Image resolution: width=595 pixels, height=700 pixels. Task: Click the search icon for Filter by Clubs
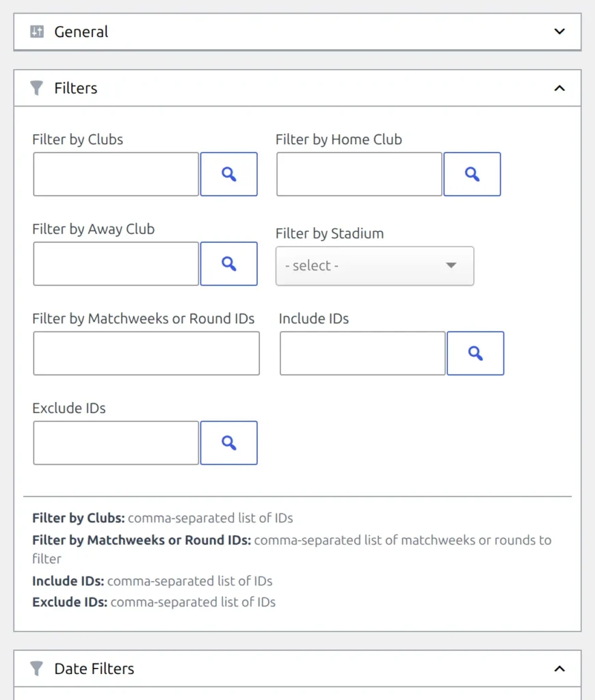pyautogui.click(x=228, y=174)
